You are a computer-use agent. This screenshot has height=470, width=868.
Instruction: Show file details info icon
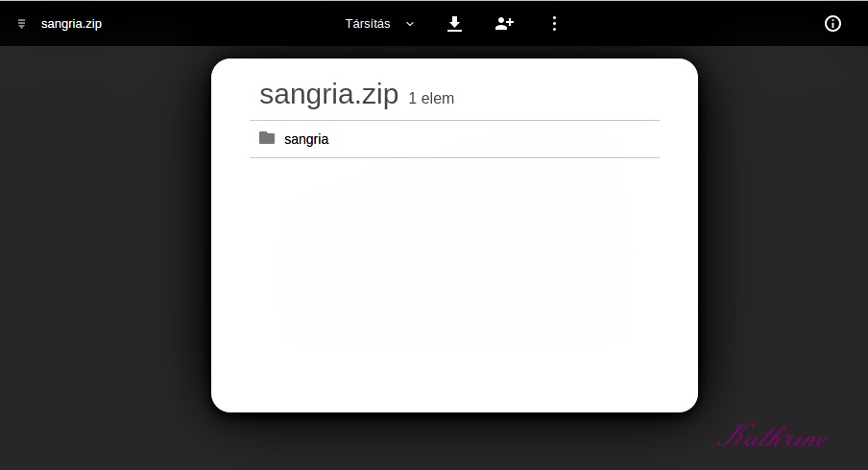pyautogui.click(x=832, y=23)
